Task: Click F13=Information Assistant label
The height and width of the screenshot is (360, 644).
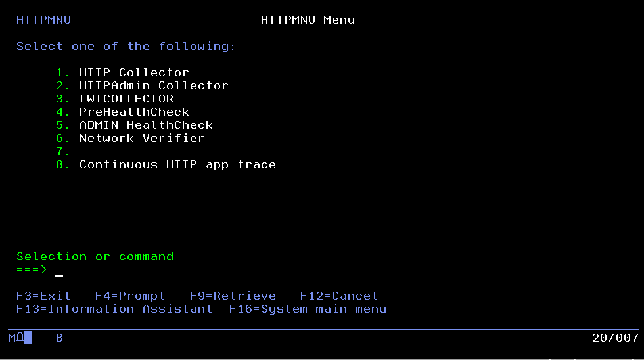Action: (114, 309)
